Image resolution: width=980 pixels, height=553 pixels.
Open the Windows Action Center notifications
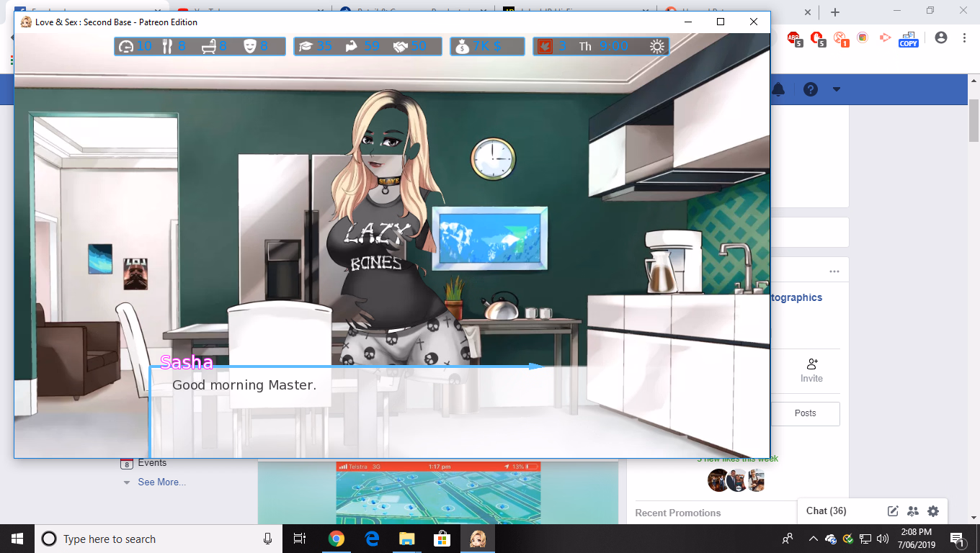coord(958,539)
